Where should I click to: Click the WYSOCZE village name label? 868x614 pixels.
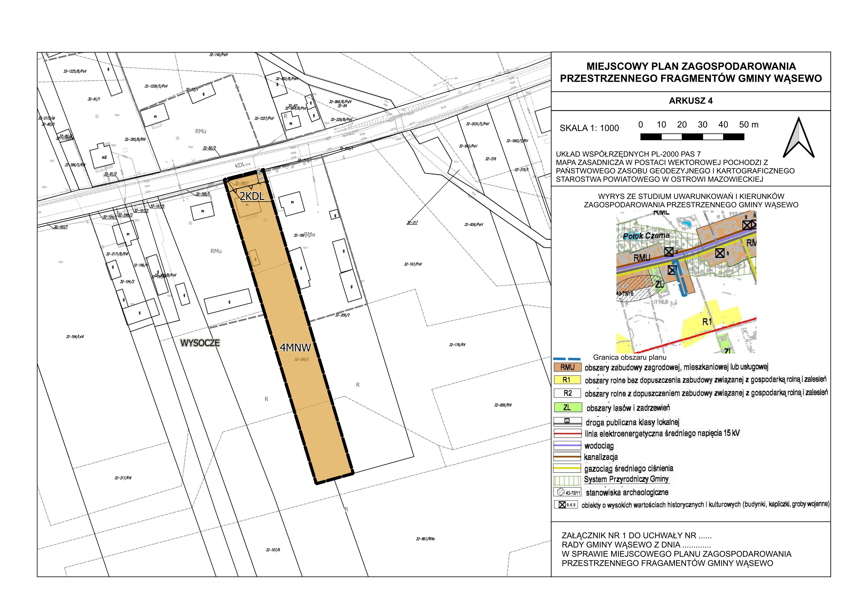200,343
